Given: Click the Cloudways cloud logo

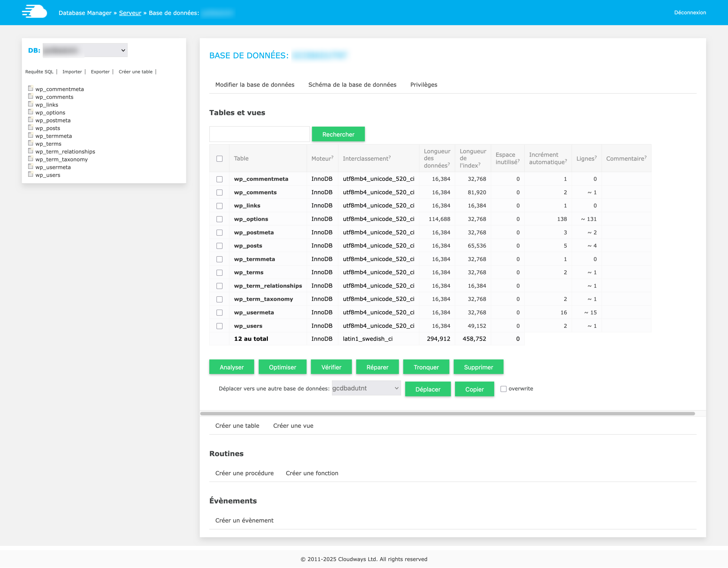Looking at the screenshot, I should (34, 12).
